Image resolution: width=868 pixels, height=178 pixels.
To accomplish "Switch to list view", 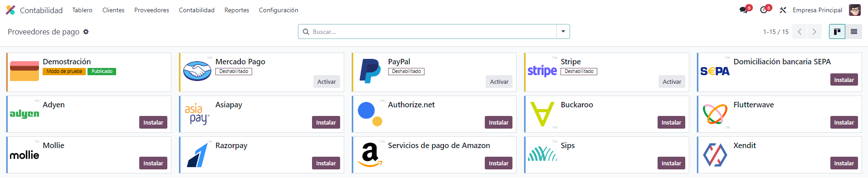I will point(854,32).
